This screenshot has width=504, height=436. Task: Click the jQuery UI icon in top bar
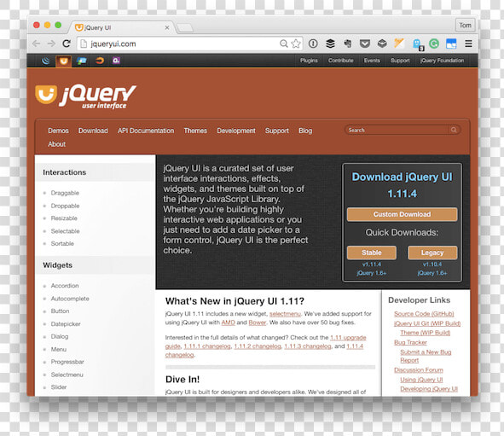coord(64,61)
